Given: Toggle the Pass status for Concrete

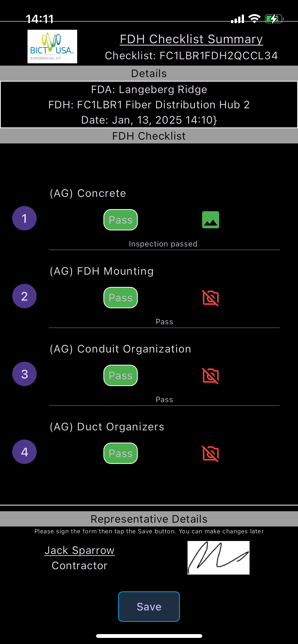Looking at the screenshot, I should (x=120, y=220).
